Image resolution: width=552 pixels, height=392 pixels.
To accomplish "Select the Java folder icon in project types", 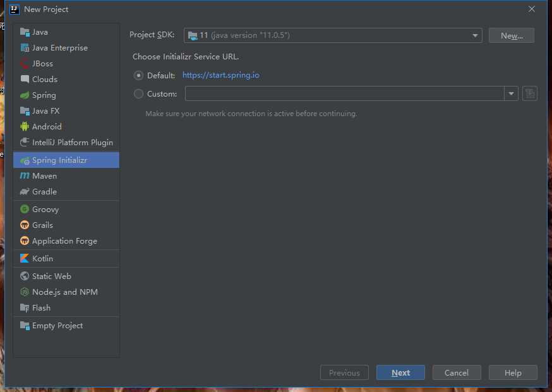I will pos(25,32).
